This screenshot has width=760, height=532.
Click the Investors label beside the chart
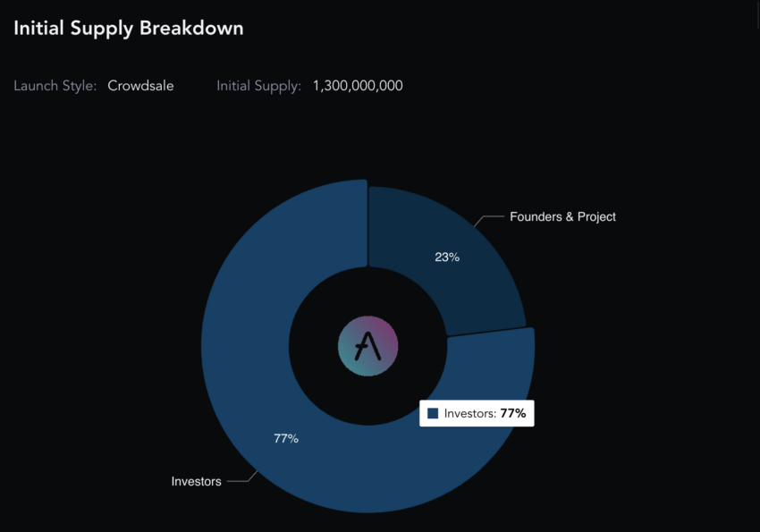point(197,481)
